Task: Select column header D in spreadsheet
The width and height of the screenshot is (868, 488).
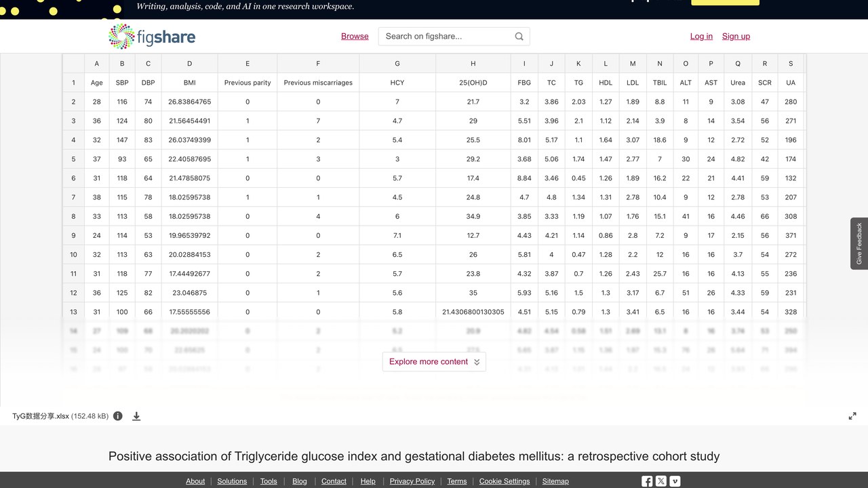Action: 189,64
